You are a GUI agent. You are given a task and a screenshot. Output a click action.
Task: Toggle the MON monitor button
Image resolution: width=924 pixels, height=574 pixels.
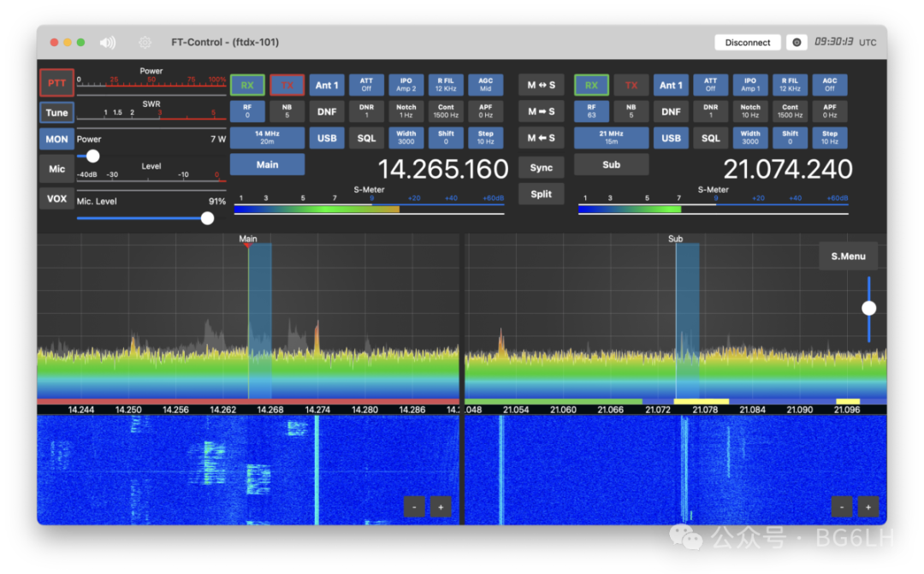(56, 139)
